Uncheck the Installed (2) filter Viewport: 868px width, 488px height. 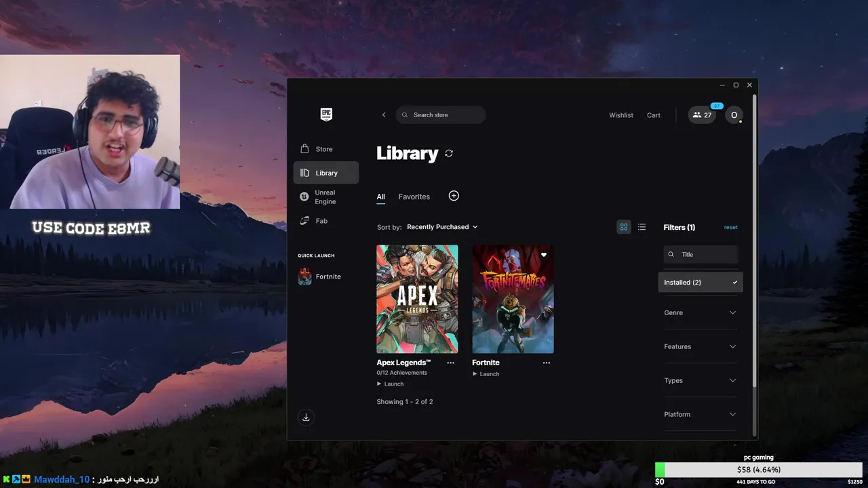[701, 283]
